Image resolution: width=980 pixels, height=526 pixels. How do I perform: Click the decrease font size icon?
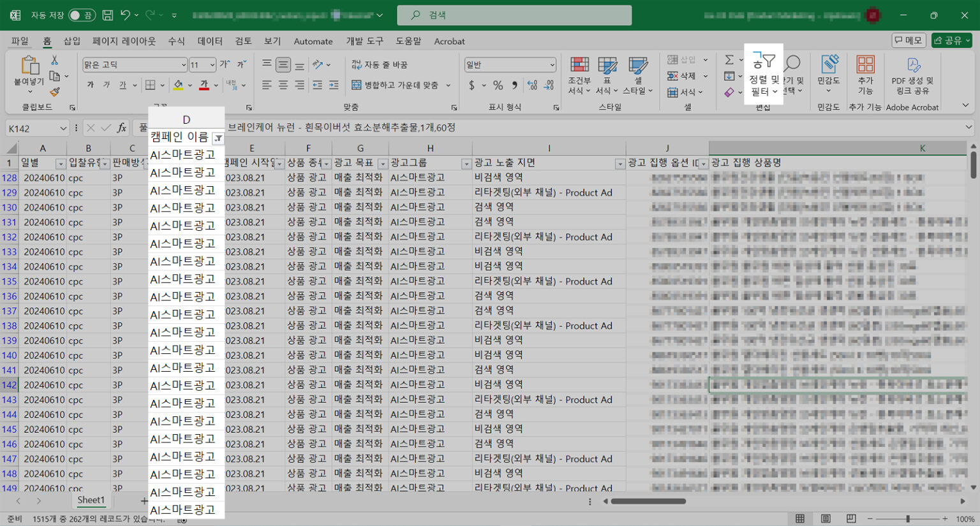point(241,64)
